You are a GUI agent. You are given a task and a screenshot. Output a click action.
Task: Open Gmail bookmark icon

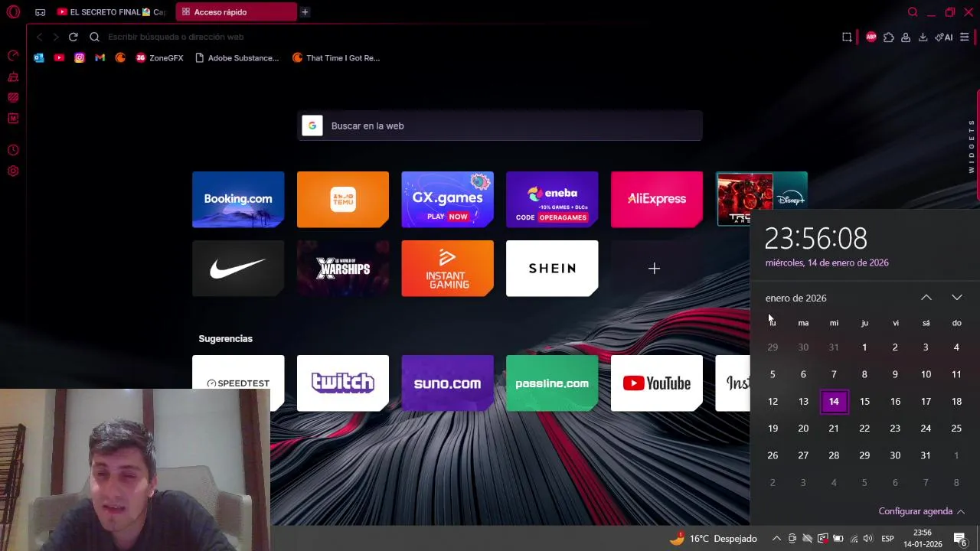pyautogui.click(x=100, y=58)
